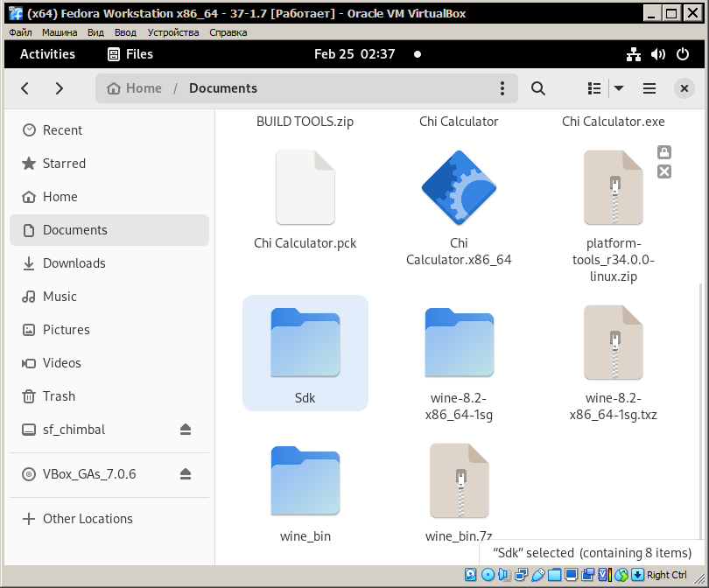Open the Files hamburger menu
This screenshot has width=709, height=588.
[649, 88]
